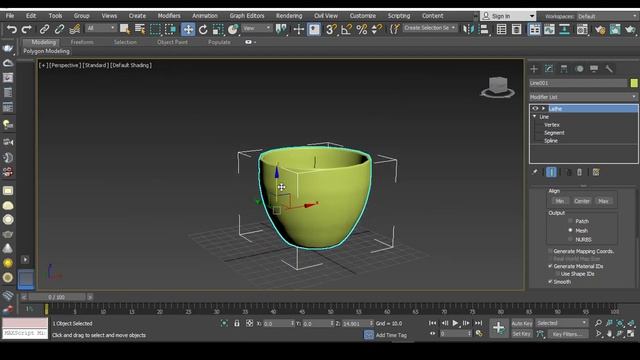Open the Create tab plus icon
The image size is (640, 360).
[534, 69]
